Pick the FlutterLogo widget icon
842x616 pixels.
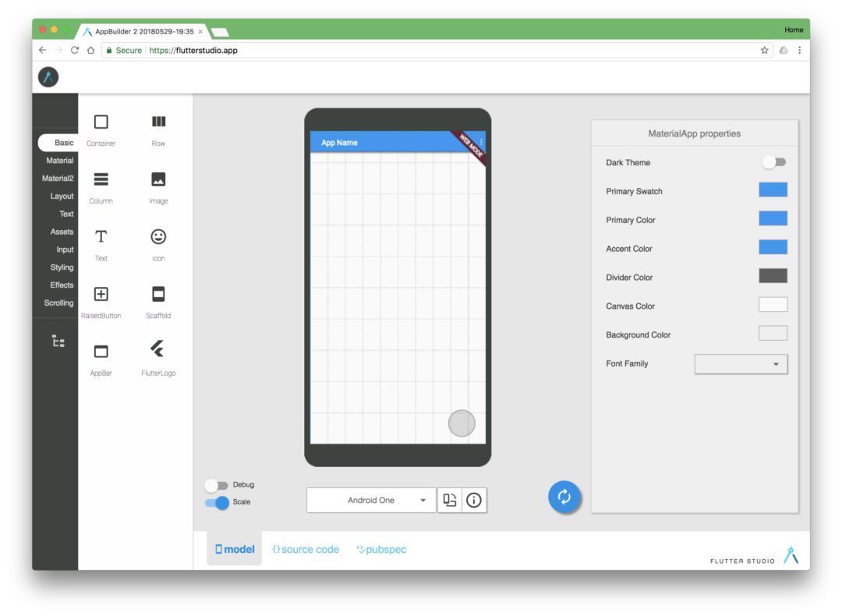[x=158, y=351]
